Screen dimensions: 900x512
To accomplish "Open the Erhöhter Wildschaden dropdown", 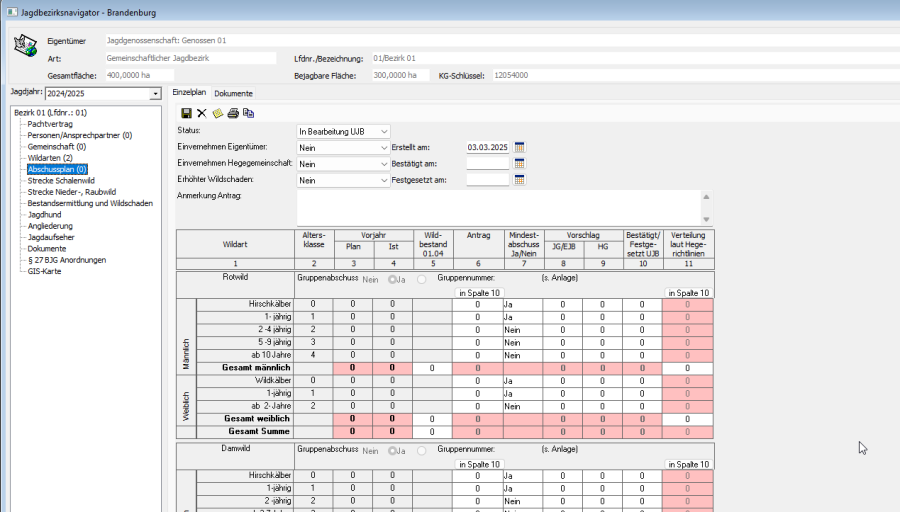I will click(383, 180).
